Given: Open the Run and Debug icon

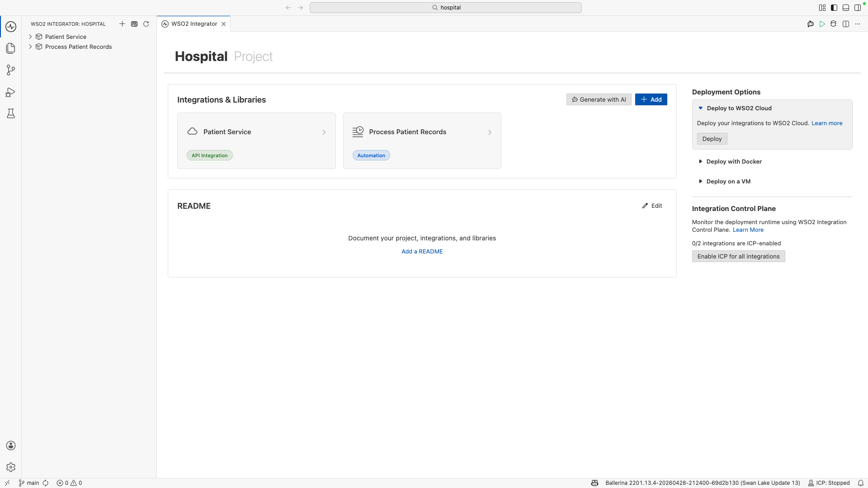Looking at the screenshot, I should 11,92.
